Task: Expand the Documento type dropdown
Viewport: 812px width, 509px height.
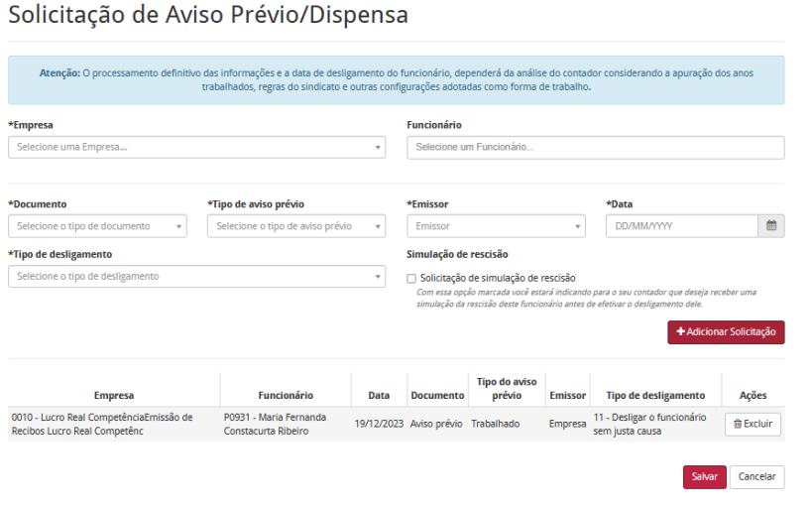Action: 97,226
